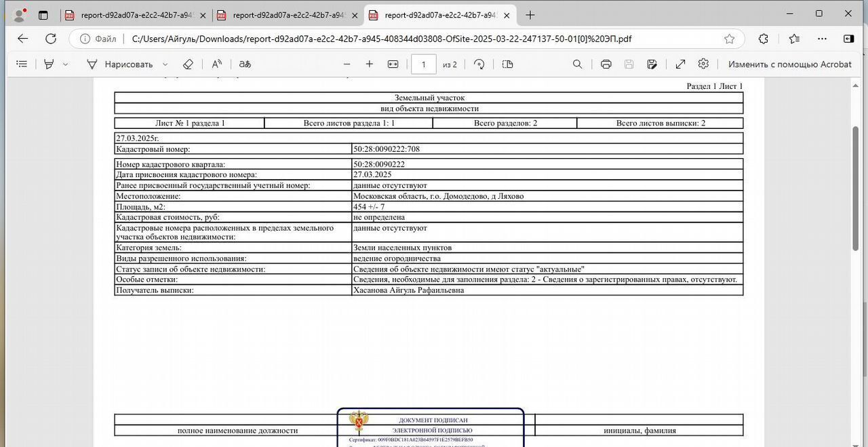Show the PDF table of contents
The height and width of the screenshot is (447, 868).
point(22,64)
